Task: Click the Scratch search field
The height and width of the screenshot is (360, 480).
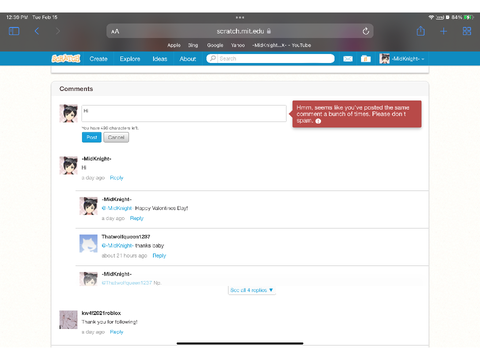Action: 270,59
